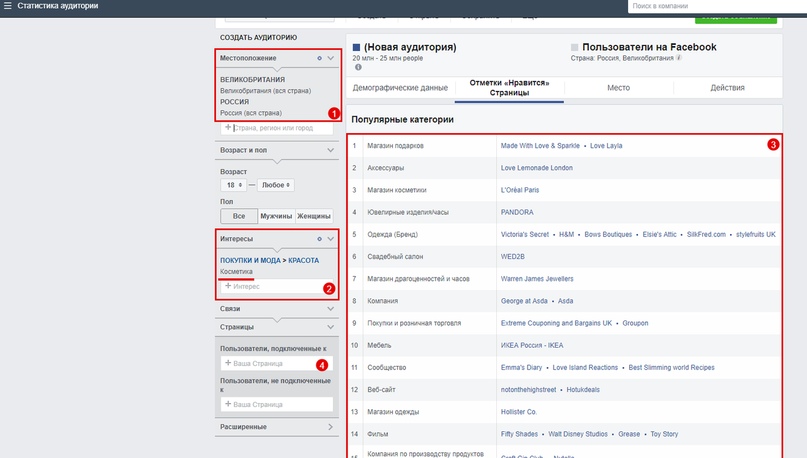Screen dimensions: 807x458
Task: Click the blue Новая аудитория color square
Action: 356,47
